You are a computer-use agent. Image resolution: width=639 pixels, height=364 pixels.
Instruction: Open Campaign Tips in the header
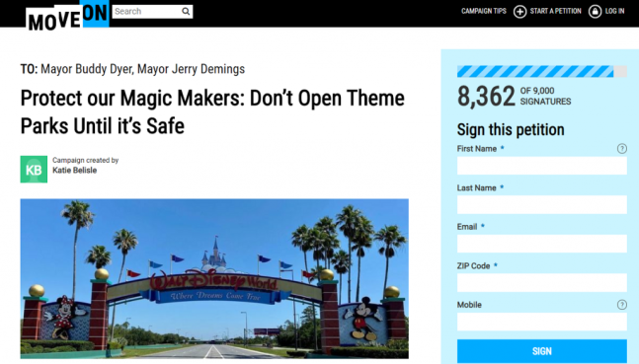pos(484,11)
